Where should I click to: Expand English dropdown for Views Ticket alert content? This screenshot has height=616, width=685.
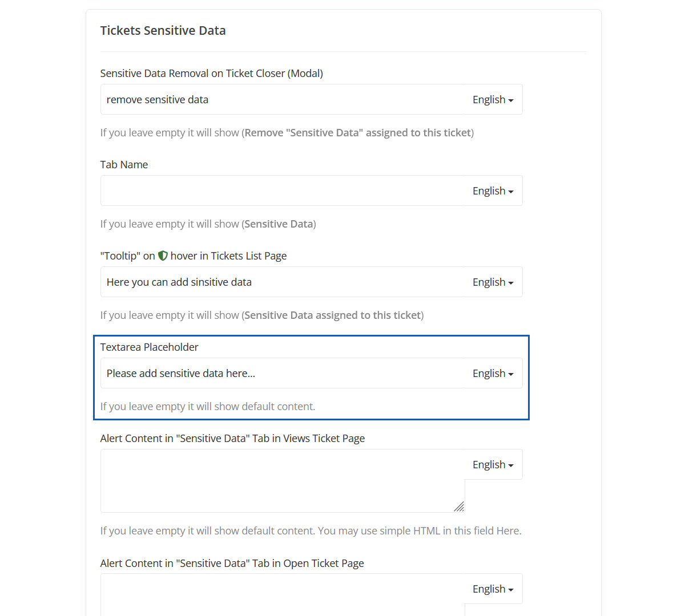pos(493,465)
